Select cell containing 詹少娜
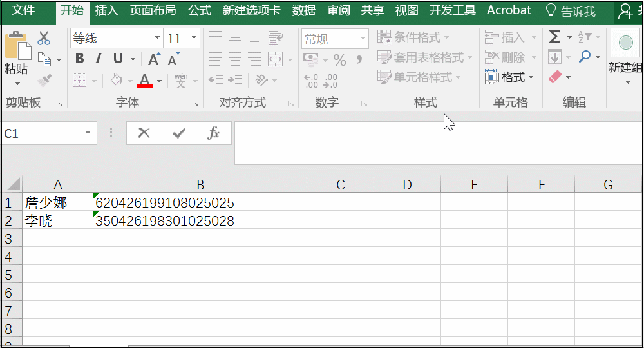The width and height of the screenshot is (644, 348). pyautogui.click(x=57, y=202)
